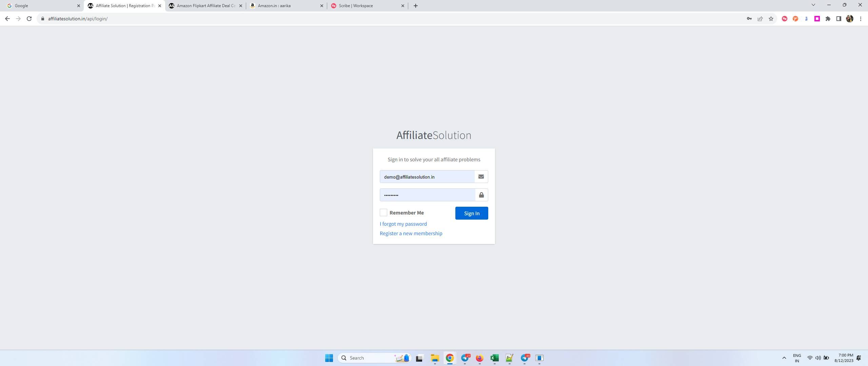
Task: Reload the page
Action: point(29,19)
